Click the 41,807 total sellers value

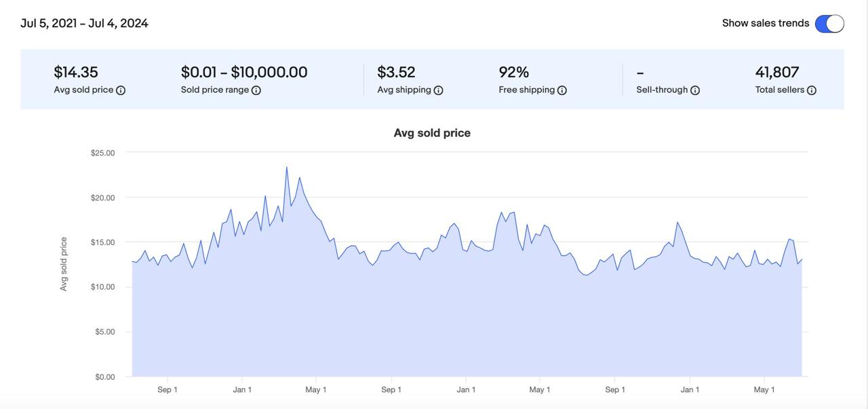777,72
